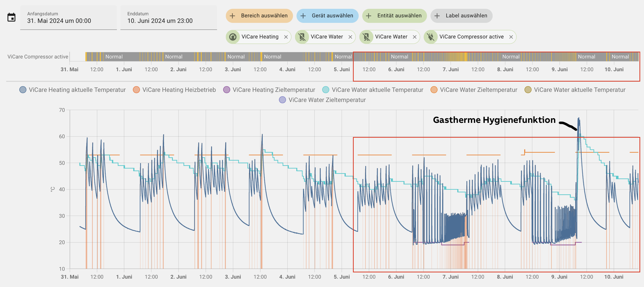This screenshot has width=644, height=287.
Task: Click the ViCare Heating chip device icon
Action: (233, 37)
